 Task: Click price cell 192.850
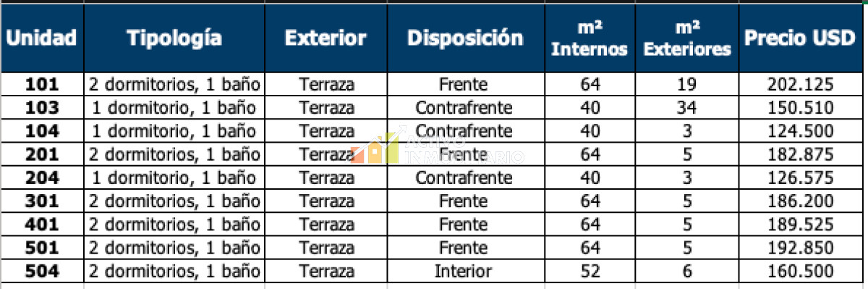(x=799, y=248)
